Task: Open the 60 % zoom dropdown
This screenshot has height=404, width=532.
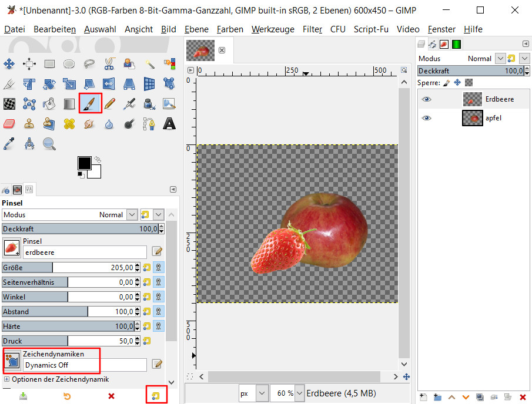Action: [x=299, y=393]
